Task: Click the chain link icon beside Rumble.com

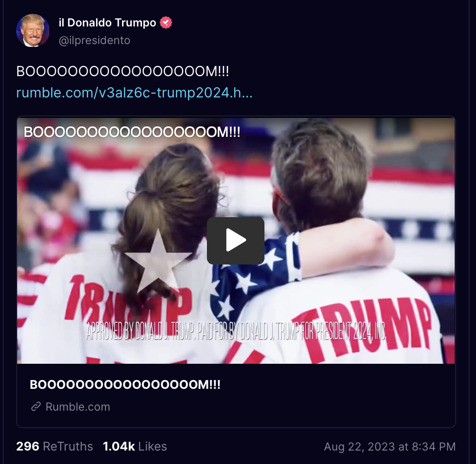Action: (x=36, y=406)
